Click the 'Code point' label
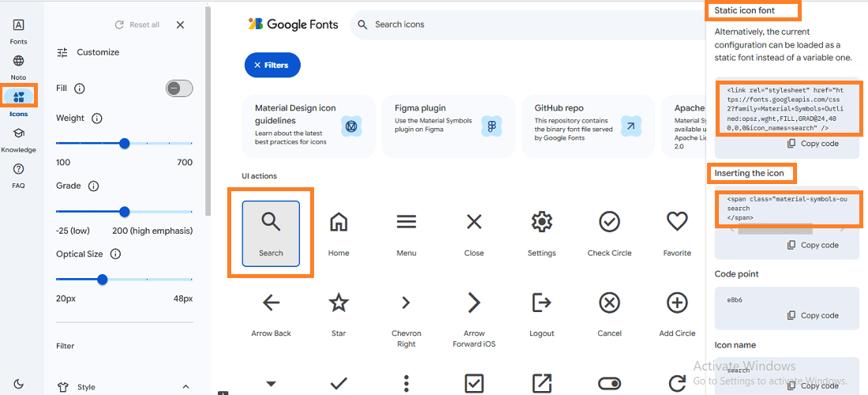 [736, 274]
